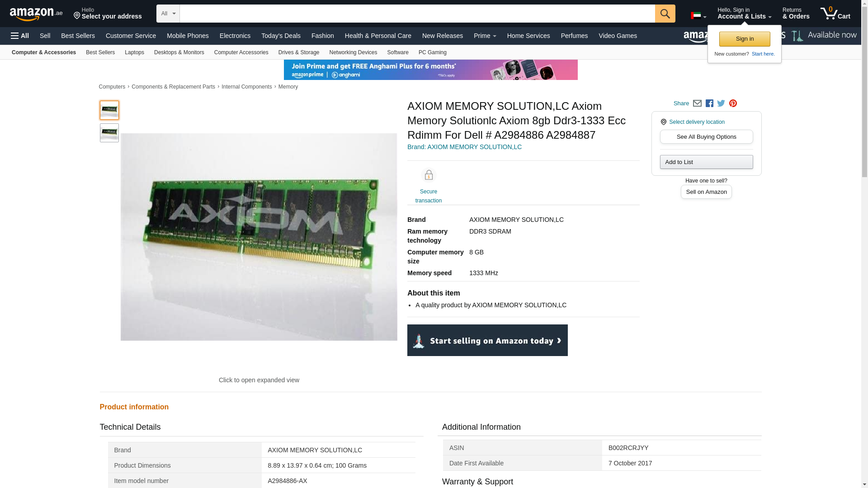Share product via email icon
Image resolution: width=868 pixels, height=488 pixels.
click(x=697, y=103)
